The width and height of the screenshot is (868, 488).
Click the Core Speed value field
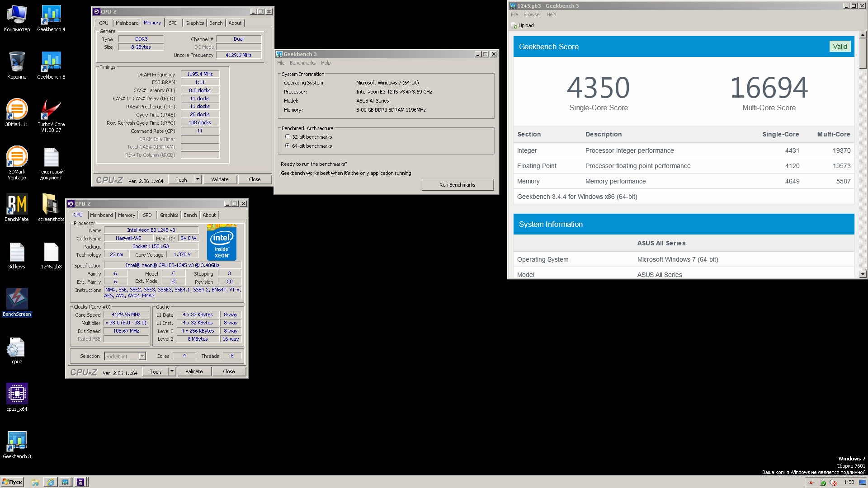pos(126,314)
